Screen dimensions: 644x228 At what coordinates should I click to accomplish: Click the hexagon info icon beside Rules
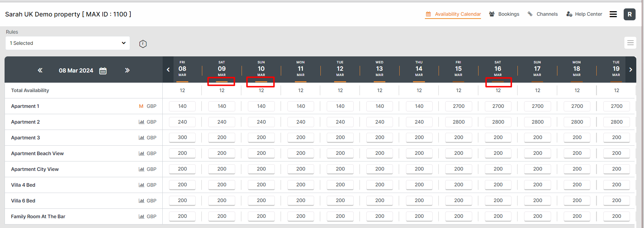pos(143,44)
